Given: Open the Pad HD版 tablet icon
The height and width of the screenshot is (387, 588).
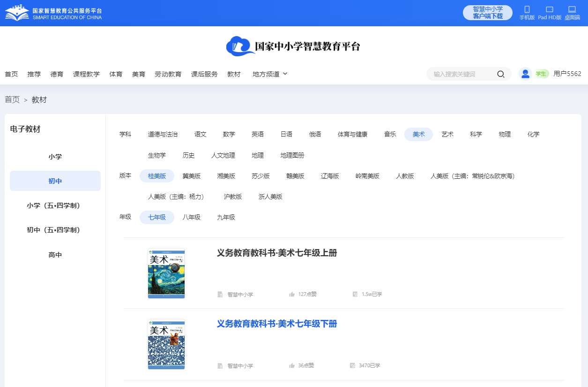Looking at the screenshot, I should (x=550, y=9).
